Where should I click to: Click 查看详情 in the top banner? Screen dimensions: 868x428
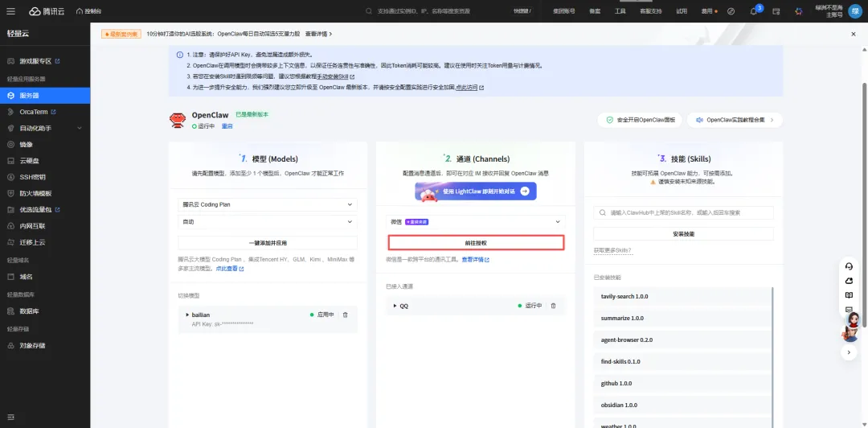[x=318, y=34]
